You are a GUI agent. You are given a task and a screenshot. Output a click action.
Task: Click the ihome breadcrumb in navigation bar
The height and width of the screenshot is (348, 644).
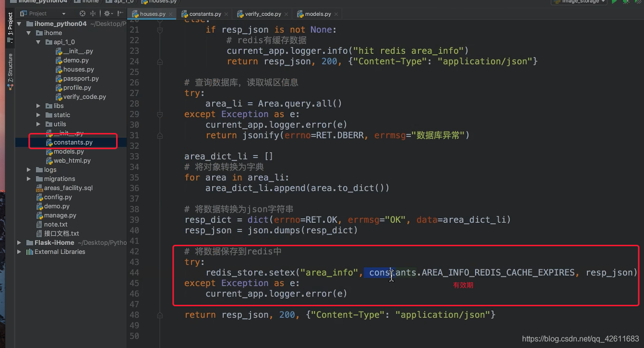tap(86, 2)
